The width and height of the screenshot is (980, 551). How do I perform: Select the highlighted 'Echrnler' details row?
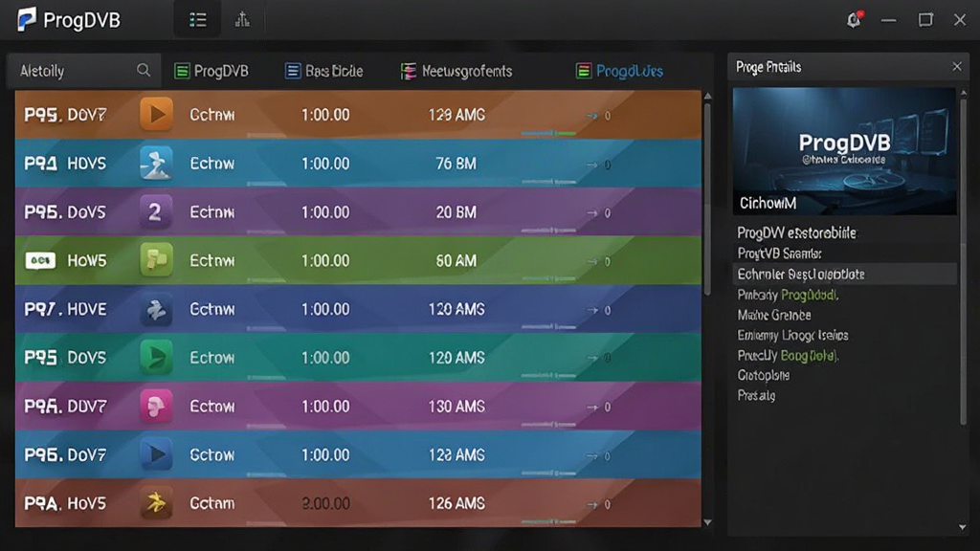[x=844, y=275]
